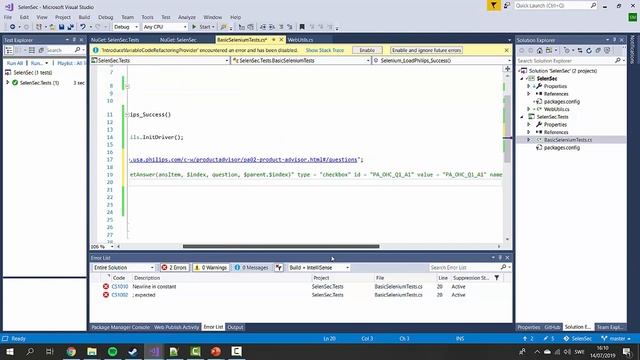The height and width of the screenshot is (360, 640).
Task: Switch to the WebUtils.cs tab
Action: [x=300, y=40]
